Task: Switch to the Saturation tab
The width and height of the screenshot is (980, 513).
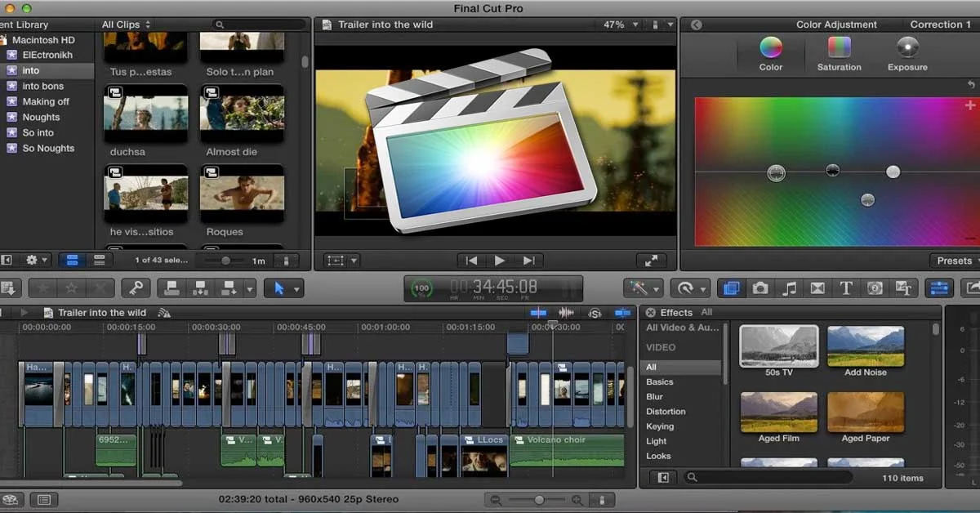Action: (839, 54)
